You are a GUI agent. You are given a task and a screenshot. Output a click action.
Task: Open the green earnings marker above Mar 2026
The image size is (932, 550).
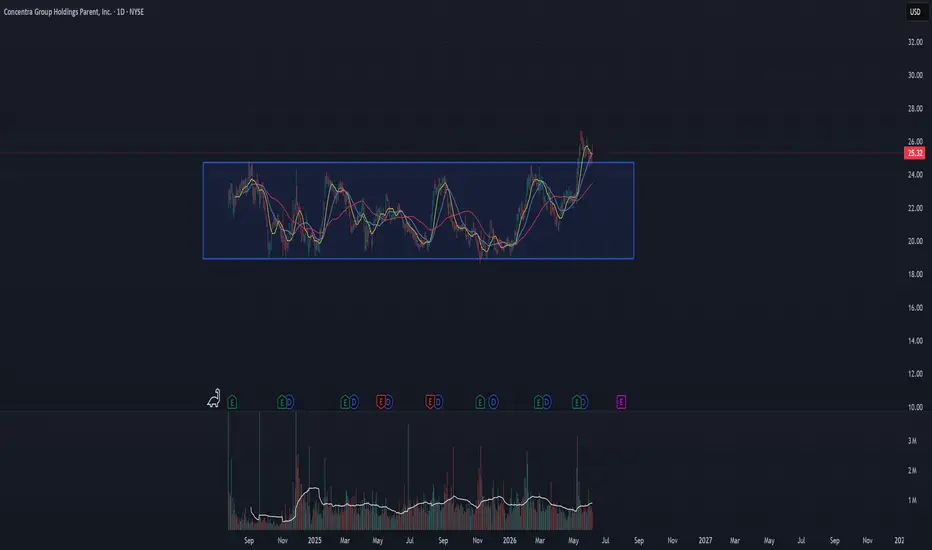coord(539,403)
